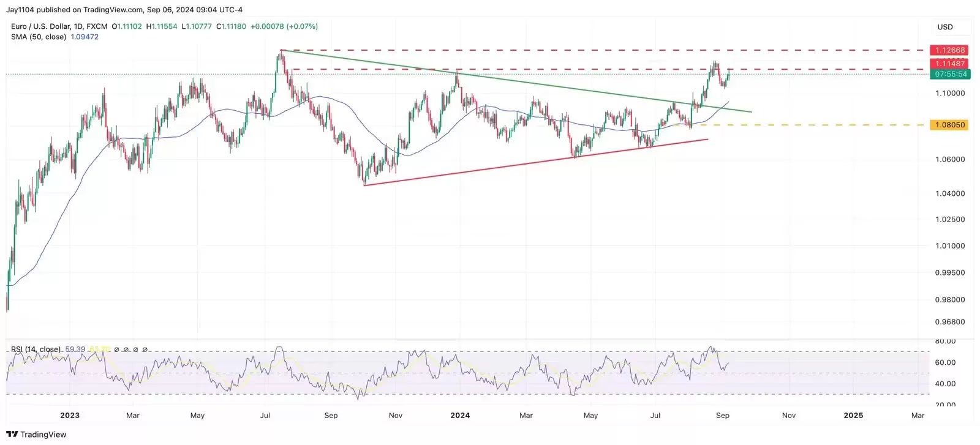Click the open value O1.11102
980x445 pixels.
point(127,26)
